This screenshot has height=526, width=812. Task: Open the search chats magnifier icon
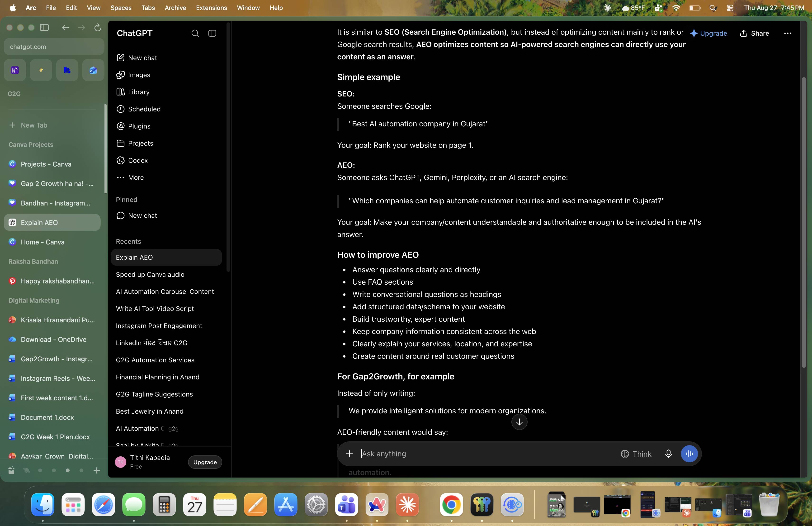pos(195,33)
